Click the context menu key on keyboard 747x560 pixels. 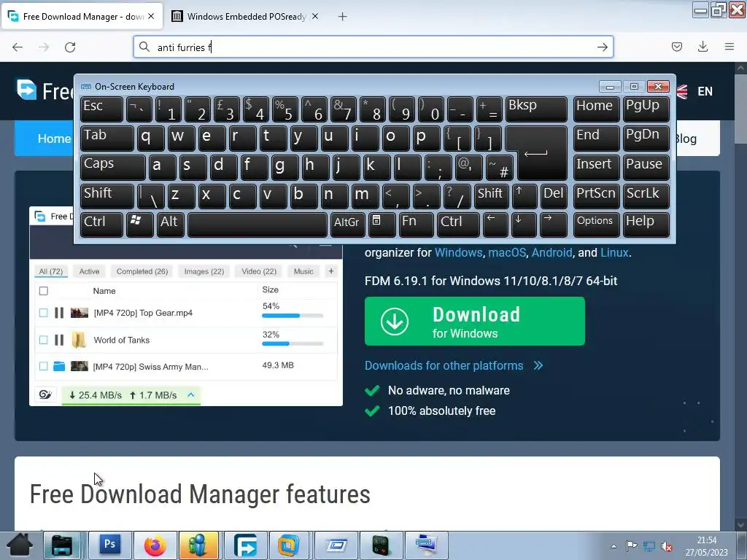[x=382, y=225]
